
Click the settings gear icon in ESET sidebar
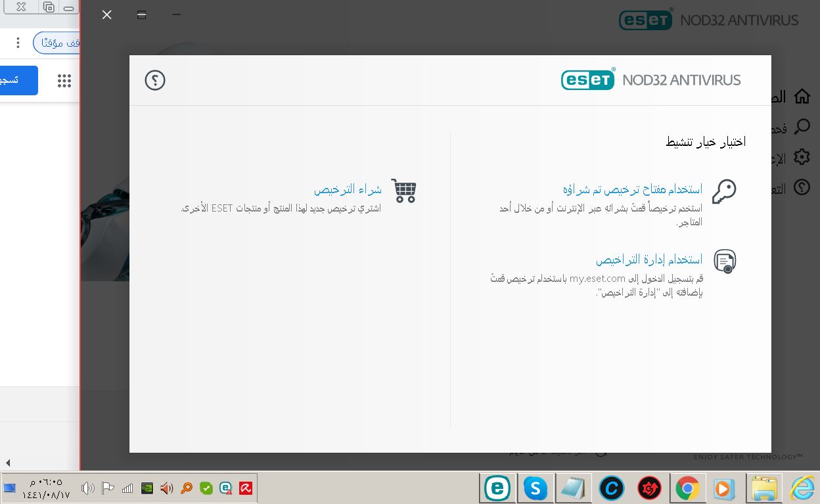click(x=802, y=157)
